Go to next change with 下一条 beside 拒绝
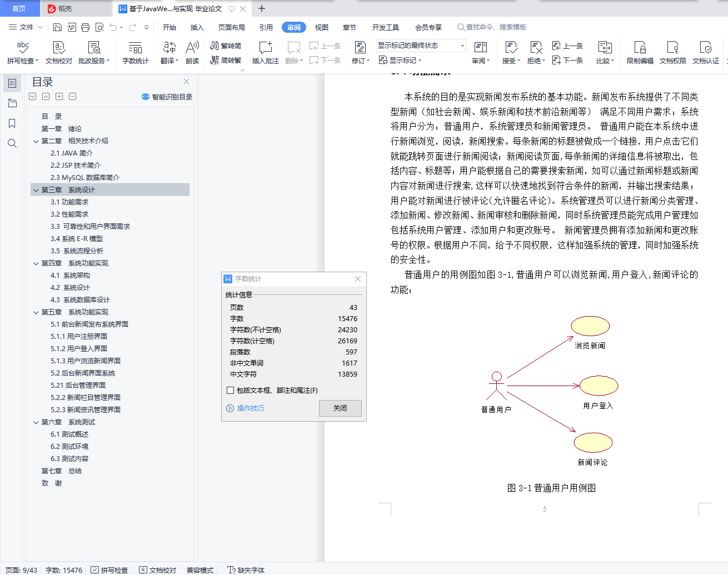This screenshot has width=728, height=575. 568,60
